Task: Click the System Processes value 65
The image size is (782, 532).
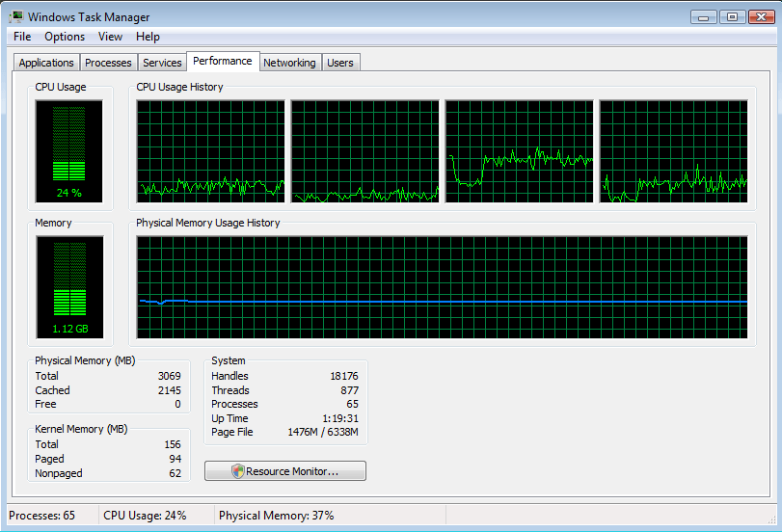Action: (352, 404)
